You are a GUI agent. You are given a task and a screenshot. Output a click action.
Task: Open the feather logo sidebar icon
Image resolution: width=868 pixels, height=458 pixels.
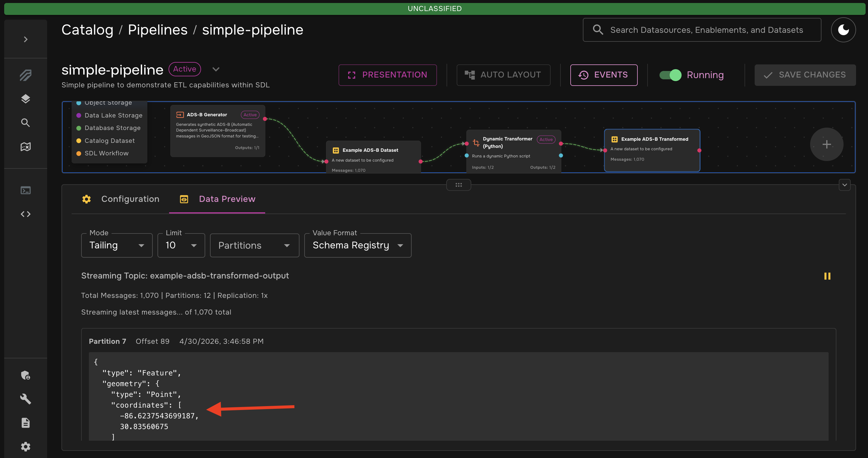pyautogui.click(x=26, y=75)
